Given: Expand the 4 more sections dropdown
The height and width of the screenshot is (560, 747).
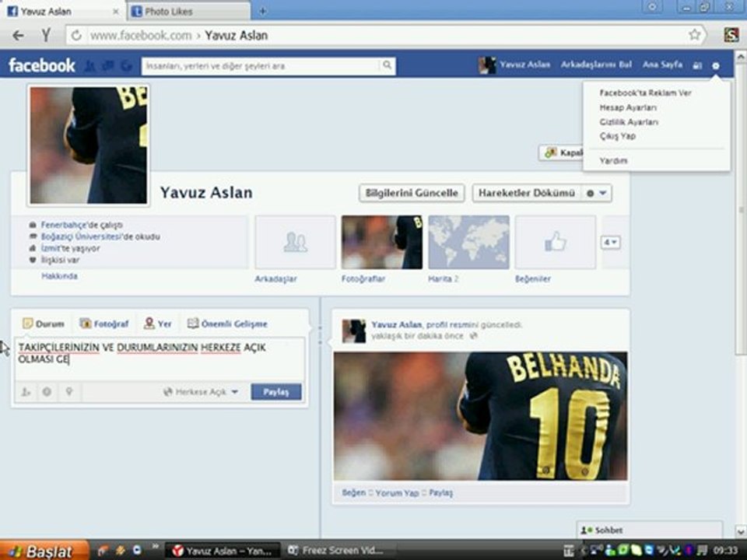Looking at the screenshot, I should point(610,243).
